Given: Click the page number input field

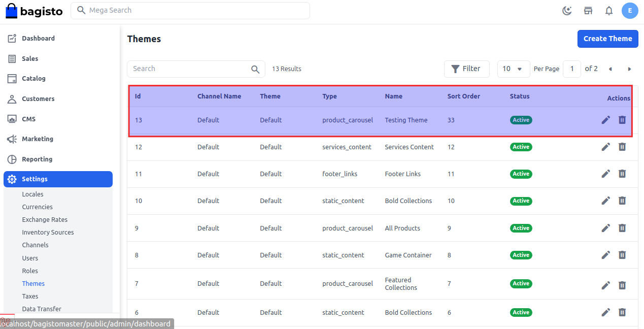Looking at the screenshot, I should (572, 69).
